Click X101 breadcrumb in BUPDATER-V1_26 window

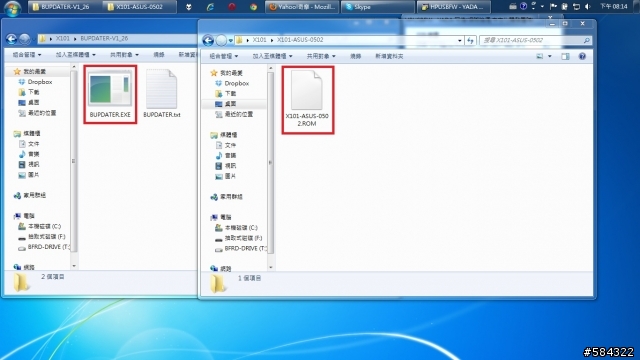62,38
